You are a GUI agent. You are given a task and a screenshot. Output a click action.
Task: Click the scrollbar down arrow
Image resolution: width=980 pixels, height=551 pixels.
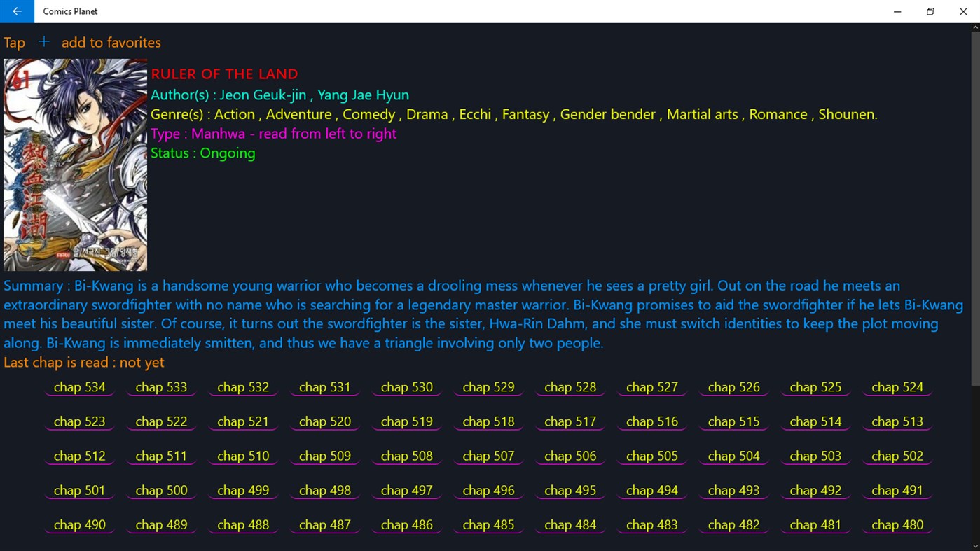975,546
